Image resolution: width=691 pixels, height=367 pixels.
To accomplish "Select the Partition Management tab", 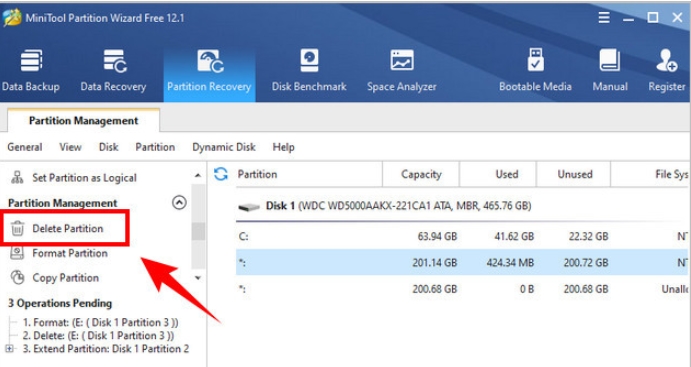I will click(x=84, y=121).
